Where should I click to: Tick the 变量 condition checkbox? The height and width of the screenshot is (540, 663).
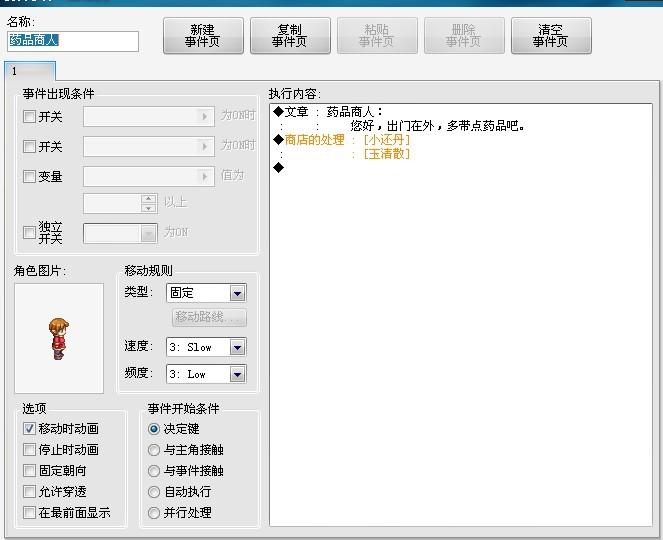[29, 176]
